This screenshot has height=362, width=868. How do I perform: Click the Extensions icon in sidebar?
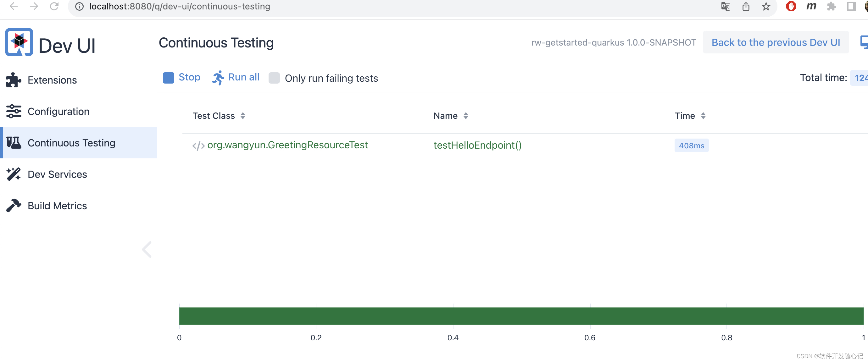13,80
